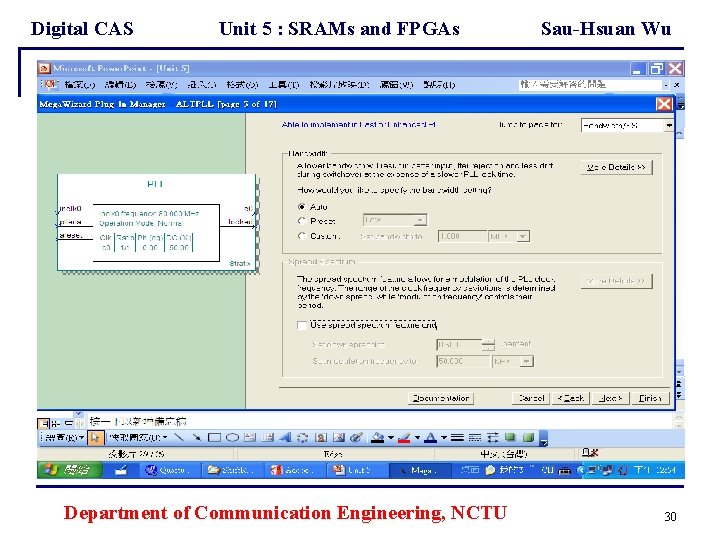
Task: Open the Format menu in PowerPoint
Action: (242, 84)
